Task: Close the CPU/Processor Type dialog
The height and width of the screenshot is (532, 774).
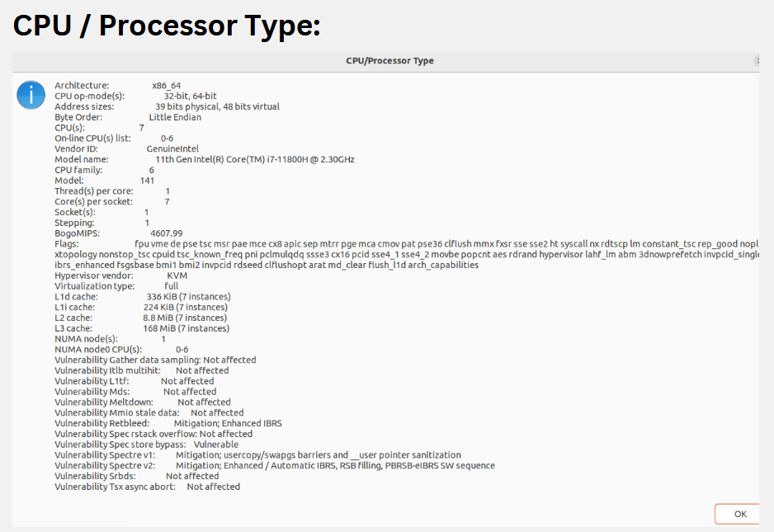Action: pyautogui.click(x=757, y=61)
